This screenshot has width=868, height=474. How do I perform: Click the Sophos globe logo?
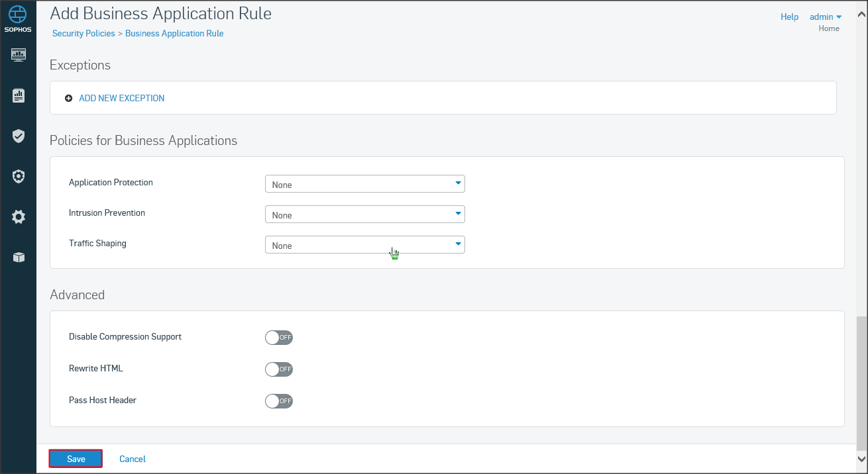tap(18, 16)
